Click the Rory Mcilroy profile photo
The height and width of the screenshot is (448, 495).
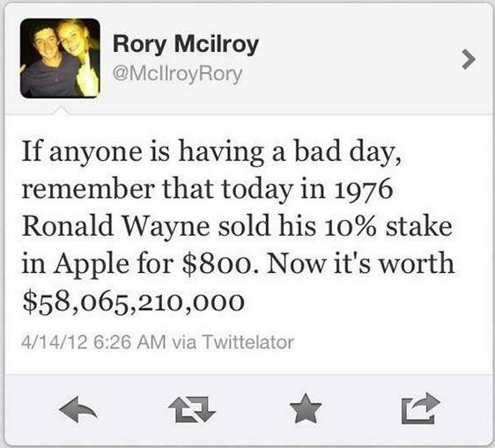pos(60,58)
